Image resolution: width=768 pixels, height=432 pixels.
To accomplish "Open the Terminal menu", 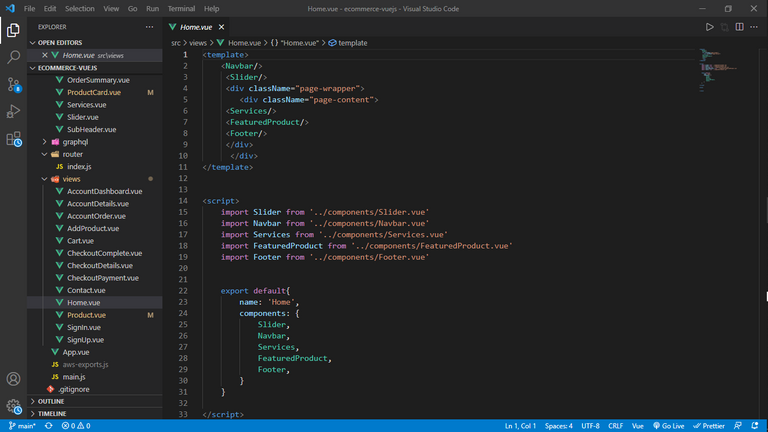I will coord(181,8).
